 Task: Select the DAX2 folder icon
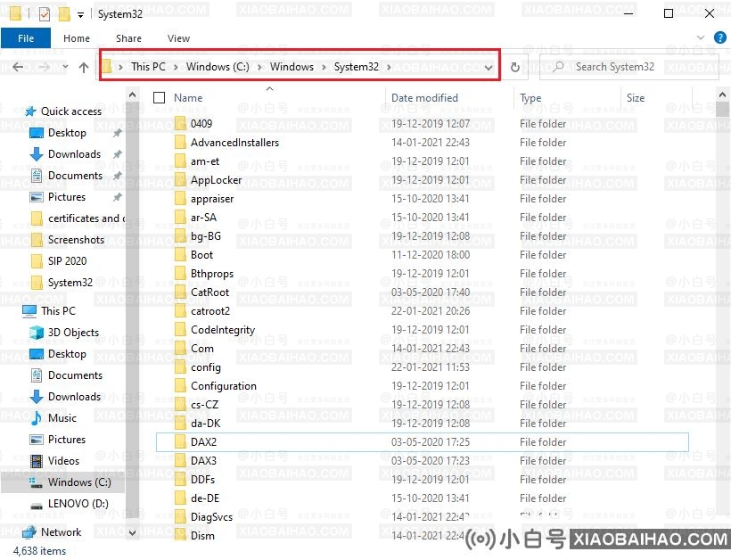180,442
